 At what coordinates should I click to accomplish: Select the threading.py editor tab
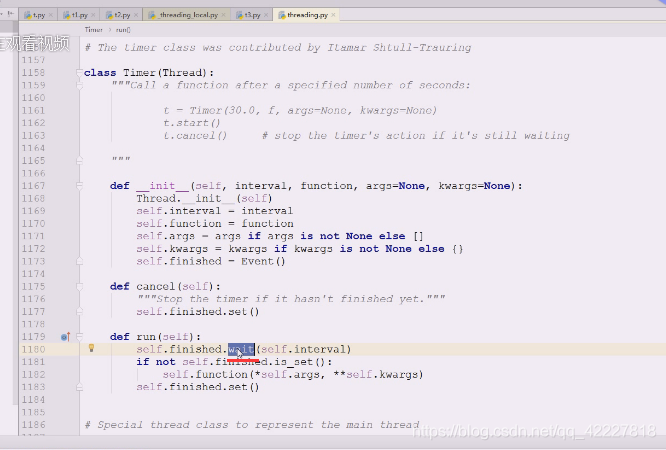[x=307, y=15]
